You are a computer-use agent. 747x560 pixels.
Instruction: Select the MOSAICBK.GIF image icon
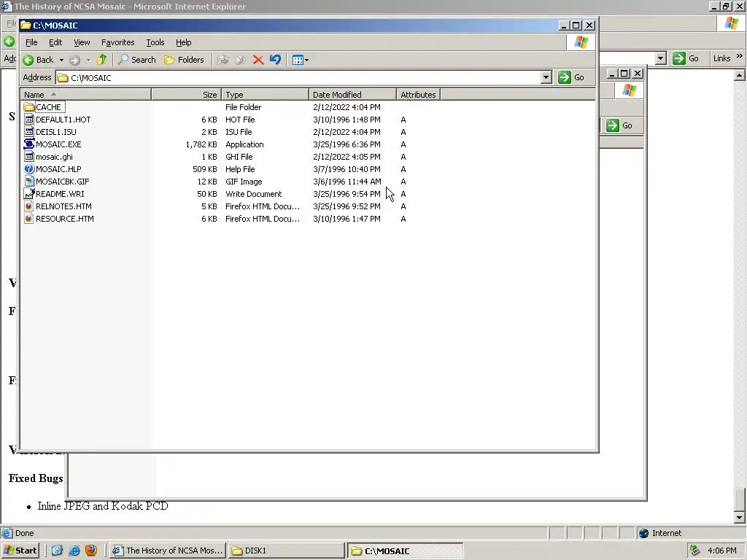pyautogui.click(x=29, y=182)
